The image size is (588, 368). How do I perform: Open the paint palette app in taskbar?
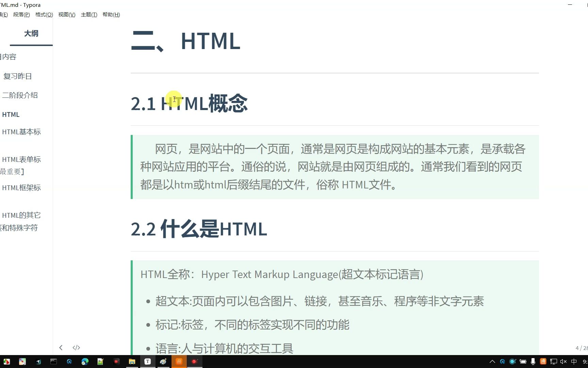163,362
